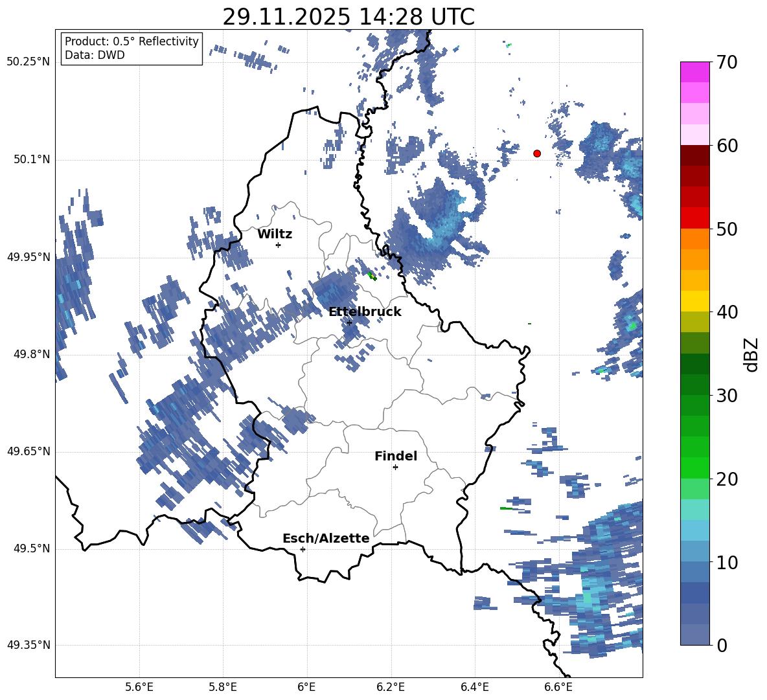
Task: Click the Findel station cross marker
Action: click(395, 468)
